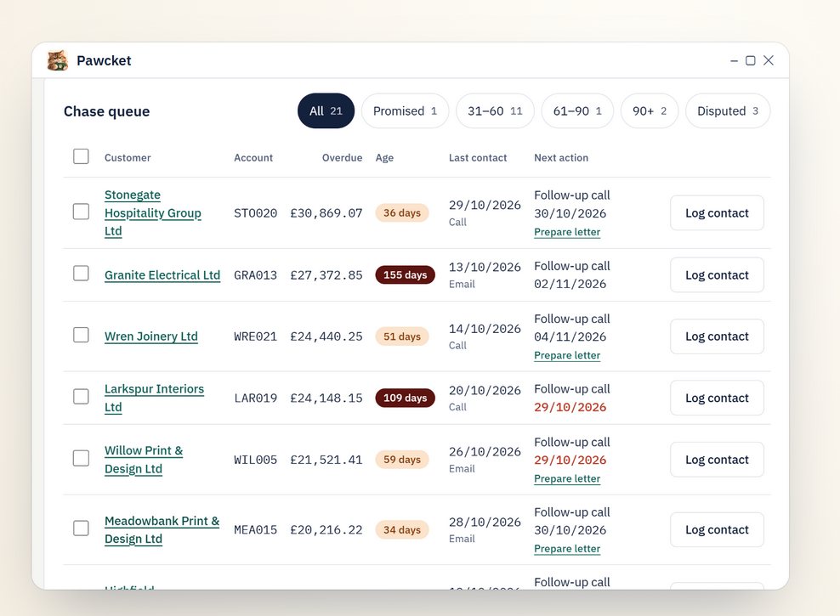Filter queue by Promised
This screenshot has width=840, height=616.
click(x=405, y=110)
